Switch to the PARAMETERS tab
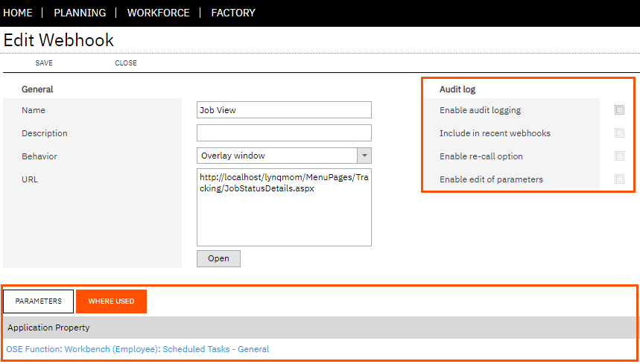 click(x=38, y=301)
